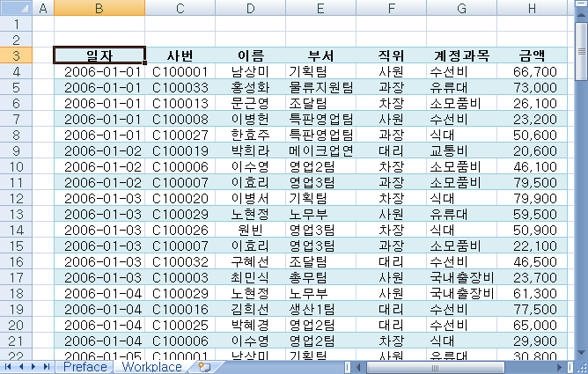Select cell containing 원빈
This screenshot has height=374, width=588.
(251, 230)
